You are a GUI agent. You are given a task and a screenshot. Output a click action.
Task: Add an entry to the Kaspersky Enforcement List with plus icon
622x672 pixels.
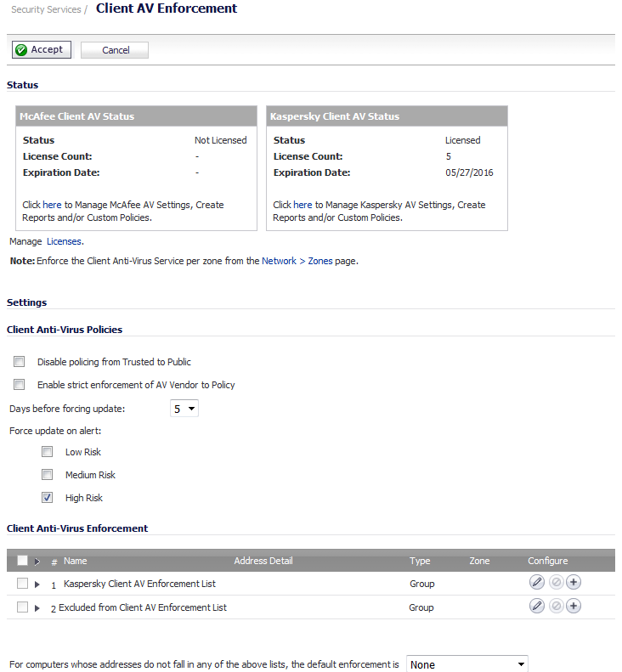574,582
